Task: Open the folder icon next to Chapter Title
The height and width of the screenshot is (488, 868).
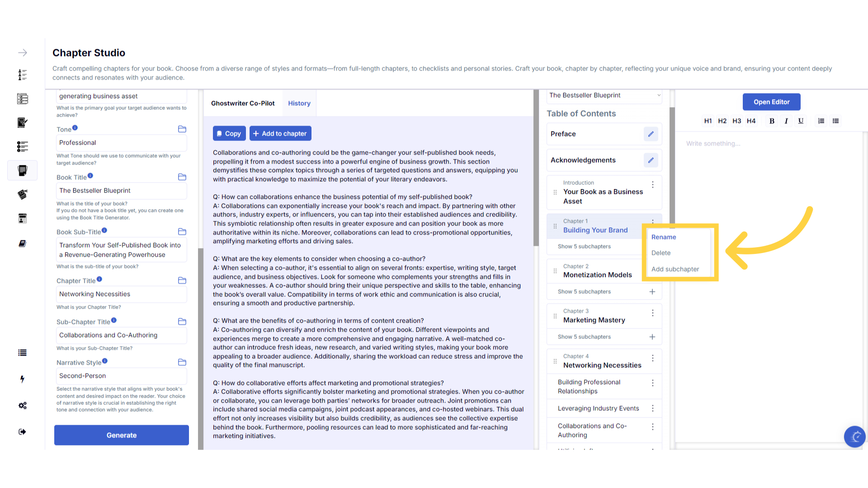Action: coord(182,281)
